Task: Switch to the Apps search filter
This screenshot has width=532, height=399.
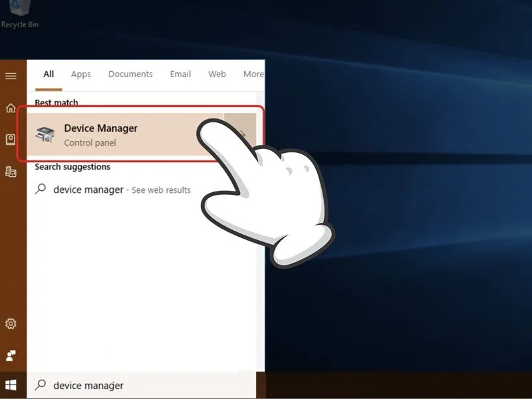Action: coord(80,74)
